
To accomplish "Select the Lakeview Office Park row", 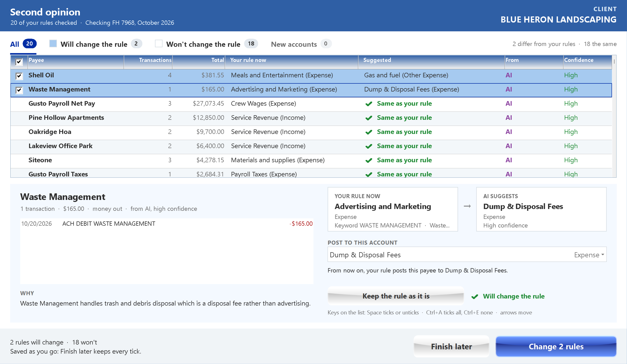I will point(311,146).
